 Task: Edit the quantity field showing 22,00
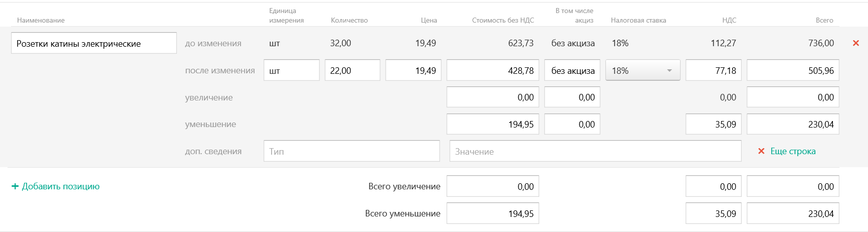point(352,70)
